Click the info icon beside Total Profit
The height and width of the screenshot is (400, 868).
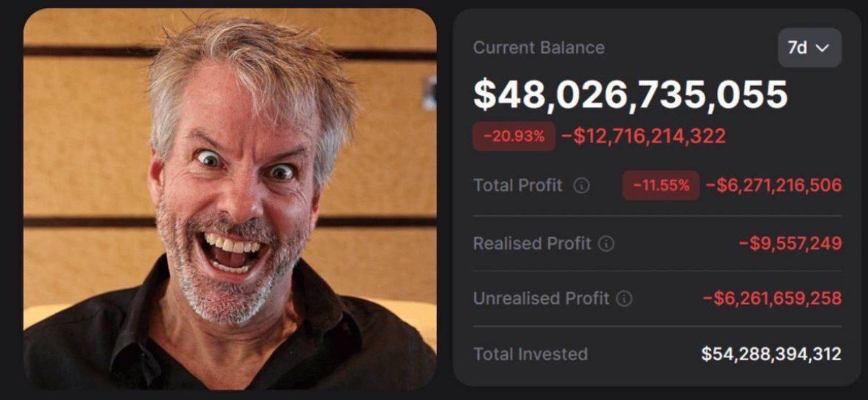[582, 186]
